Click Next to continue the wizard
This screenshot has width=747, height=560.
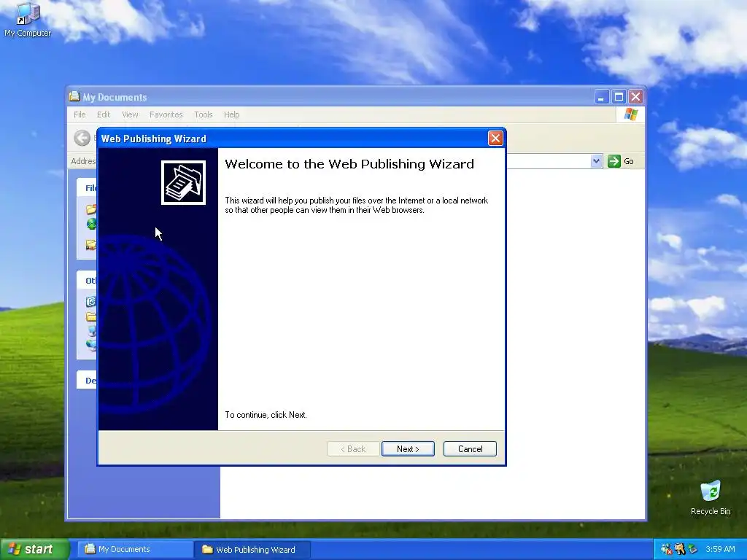tap(408, 448)
